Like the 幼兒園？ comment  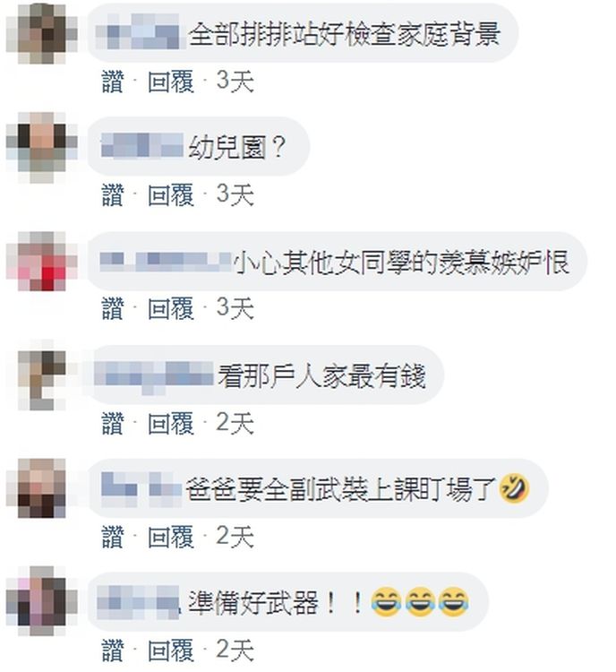pos(113,194)
